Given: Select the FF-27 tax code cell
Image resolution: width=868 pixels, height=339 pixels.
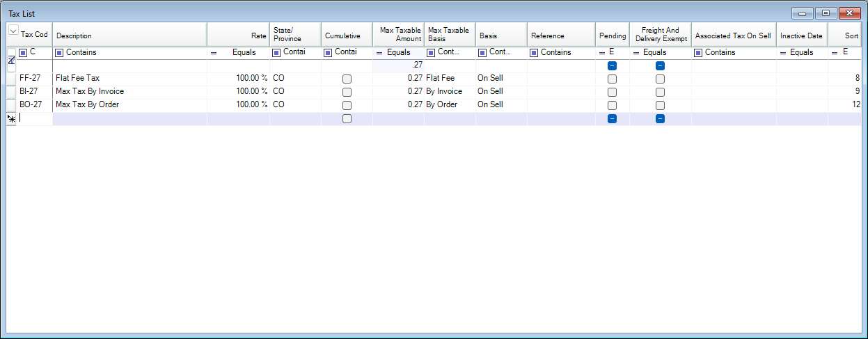Looking at the screenshot, I should [x=35, y=79].
